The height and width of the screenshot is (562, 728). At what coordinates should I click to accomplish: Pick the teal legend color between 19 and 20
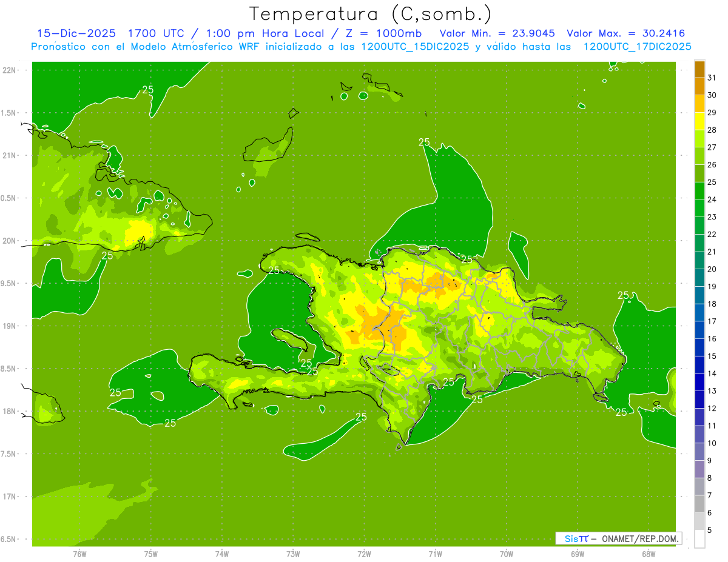699,278
